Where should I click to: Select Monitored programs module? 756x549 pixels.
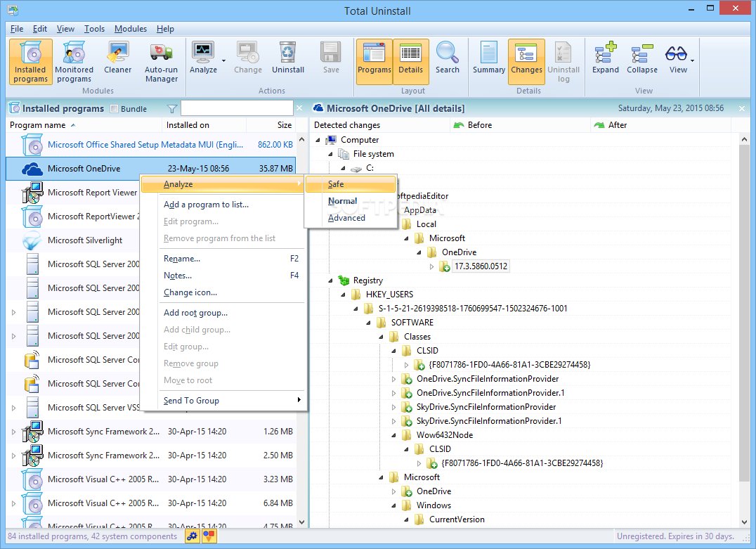click(74, 62)
